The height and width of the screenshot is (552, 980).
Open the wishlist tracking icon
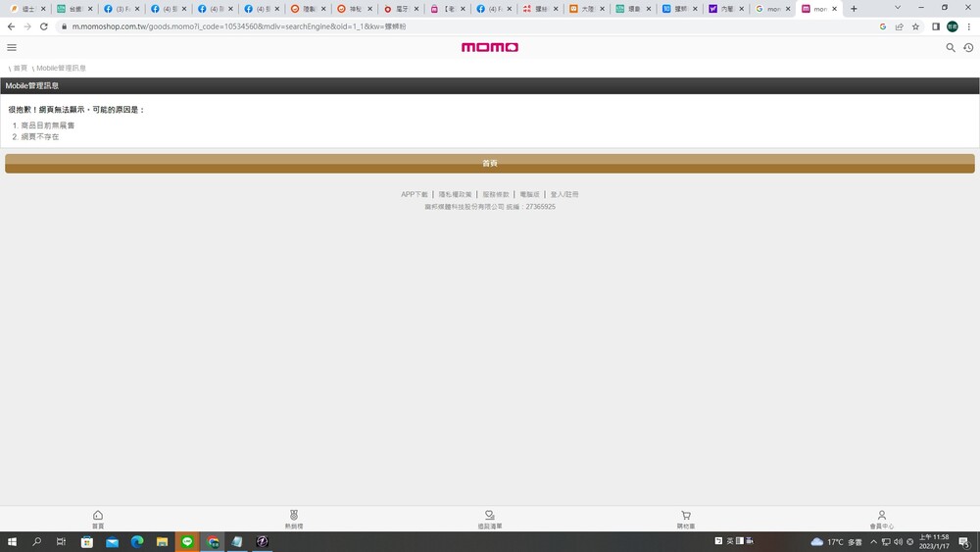490,519
